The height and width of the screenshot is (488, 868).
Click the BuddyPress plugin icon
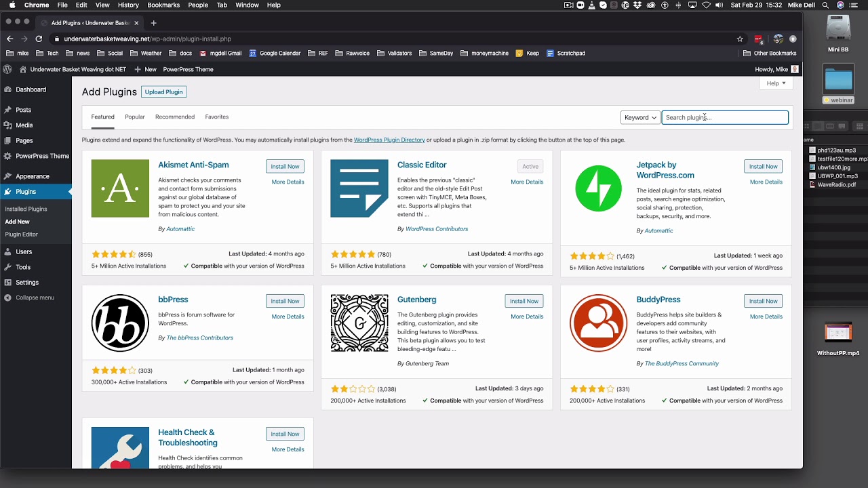coord(598,323)
